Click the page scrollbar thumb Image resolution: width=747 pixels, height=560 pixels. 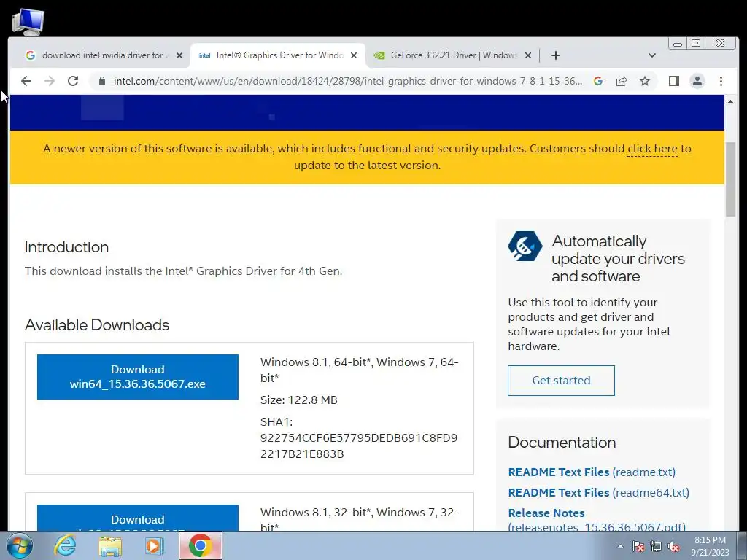click(730, 179)
